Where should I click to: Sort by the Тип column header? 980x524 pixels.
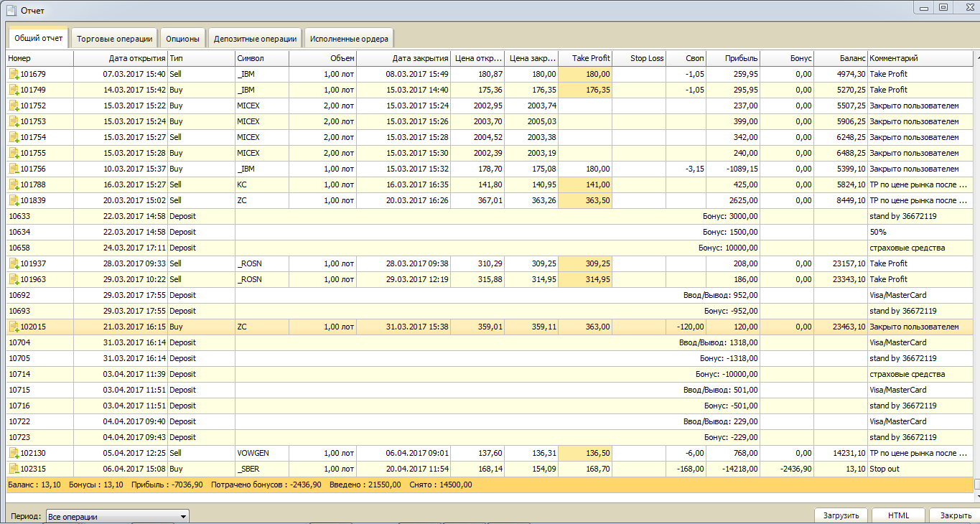pyautogui.click(x=201, y=58)
